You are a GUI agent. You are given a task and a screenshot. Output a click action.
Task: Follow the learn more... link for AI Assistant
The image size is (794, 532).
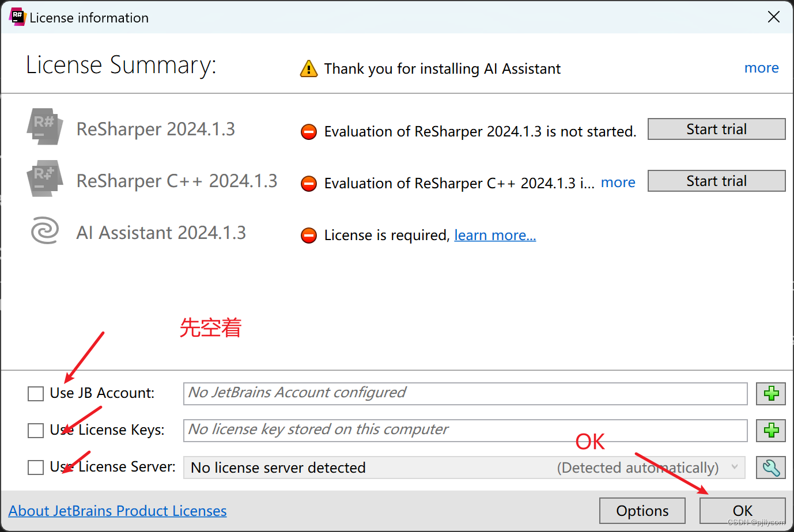coord(495,235)
